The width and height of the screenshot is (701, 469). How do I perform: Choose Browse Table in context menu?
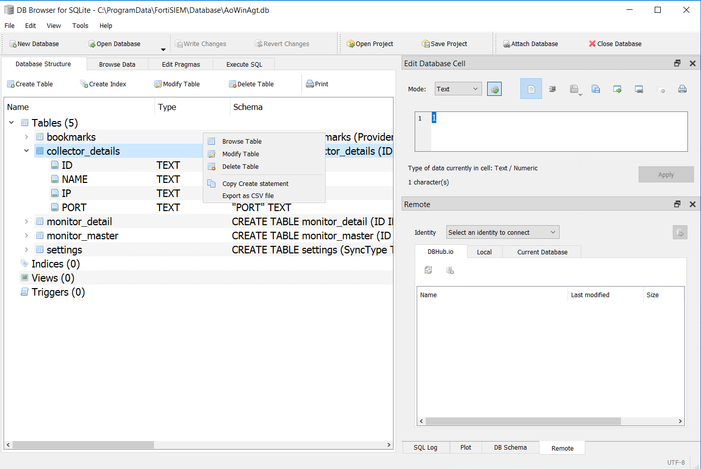tap(241, 141)
